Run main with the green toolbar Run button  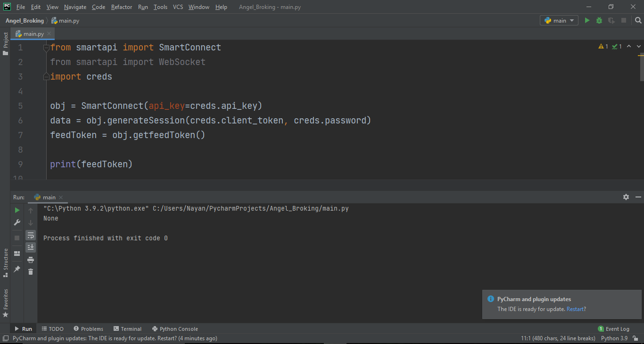point(587,20)
